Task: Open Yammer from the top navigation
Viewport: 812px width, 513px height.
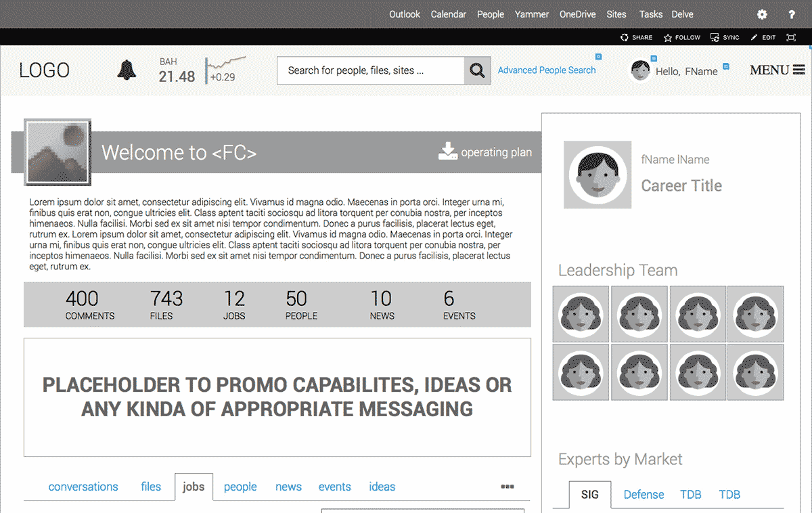Action: point(531,14)
